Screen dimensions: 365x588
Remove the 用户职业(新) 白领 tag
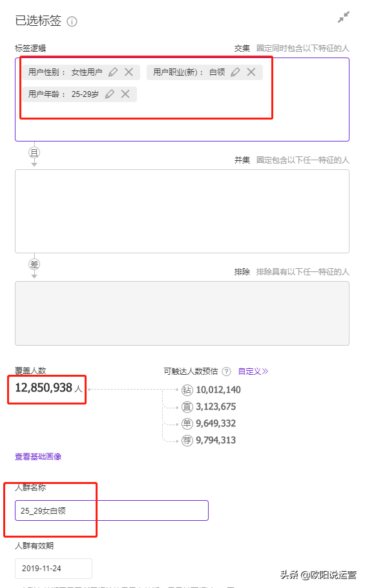pos(251,72)
